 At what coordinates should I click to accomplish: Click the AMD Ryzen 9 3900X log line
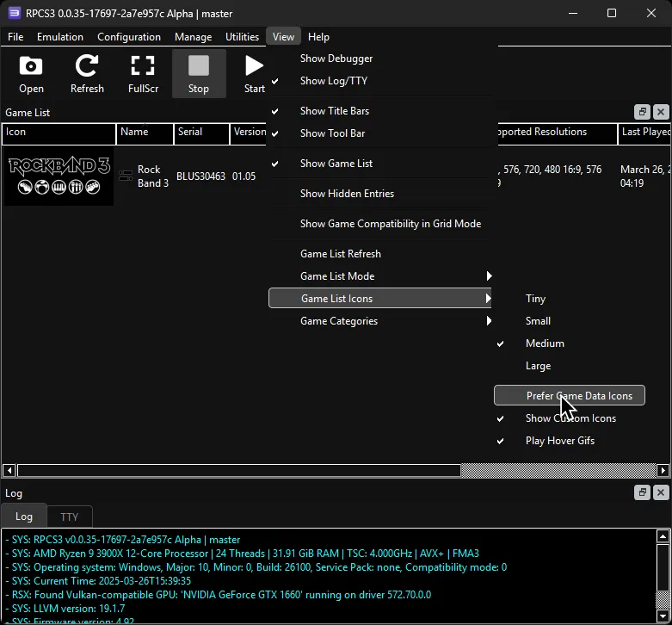click(242, 554)
